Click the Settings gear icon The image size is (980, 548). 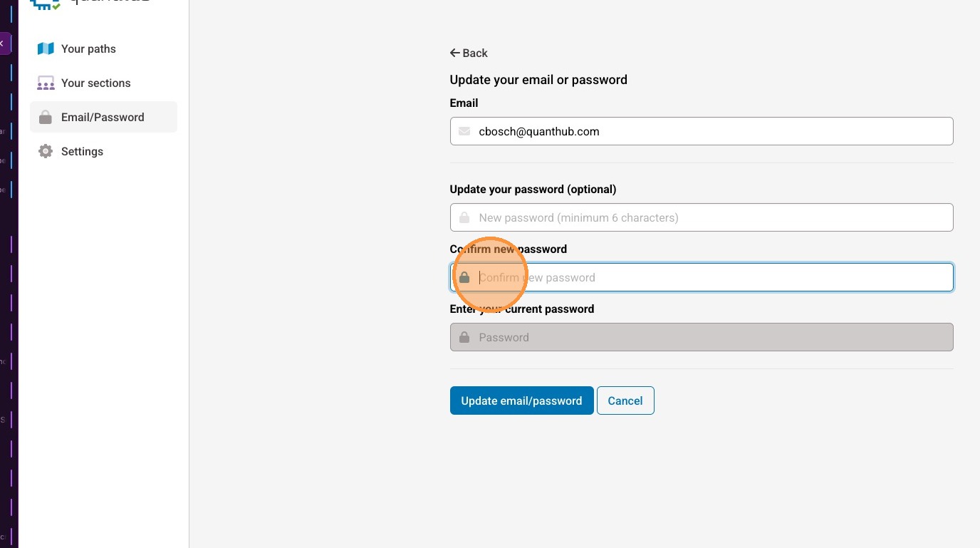pyautogui.click(x=46, y=152)
